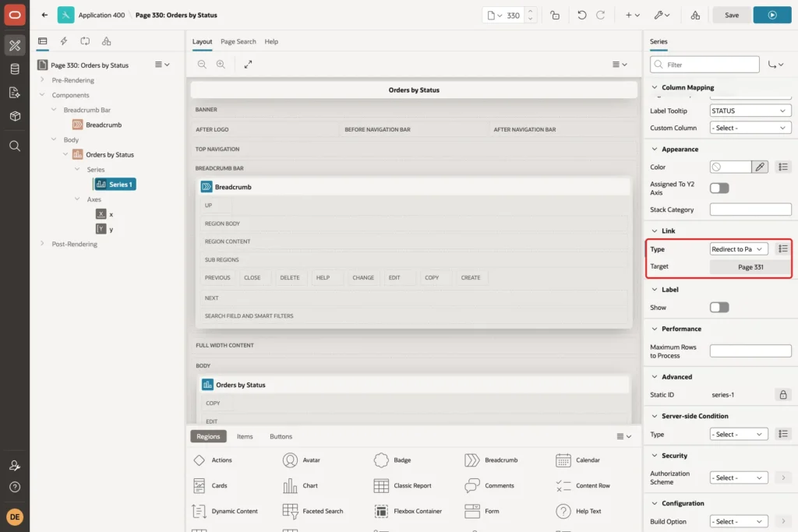This screenshot has height=532, width=798.
Task: Open the Utilities wrench menu
Action: pyautogui.click(x=662, y=16)
